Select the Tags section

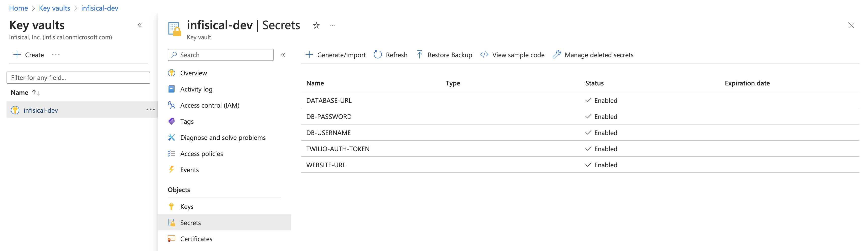[x=187, y=121]
